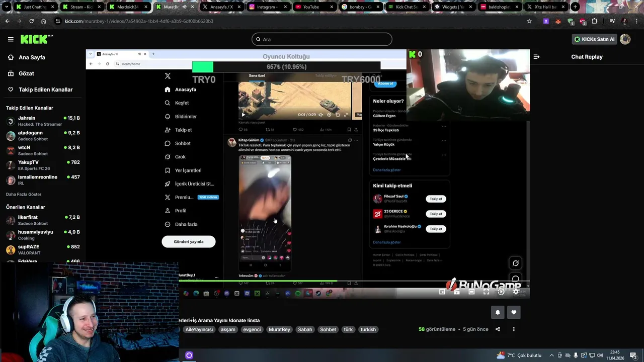Viewport: 644px width, 362px height.
Task: Open a new browser tab
Action: click(575, 7)
